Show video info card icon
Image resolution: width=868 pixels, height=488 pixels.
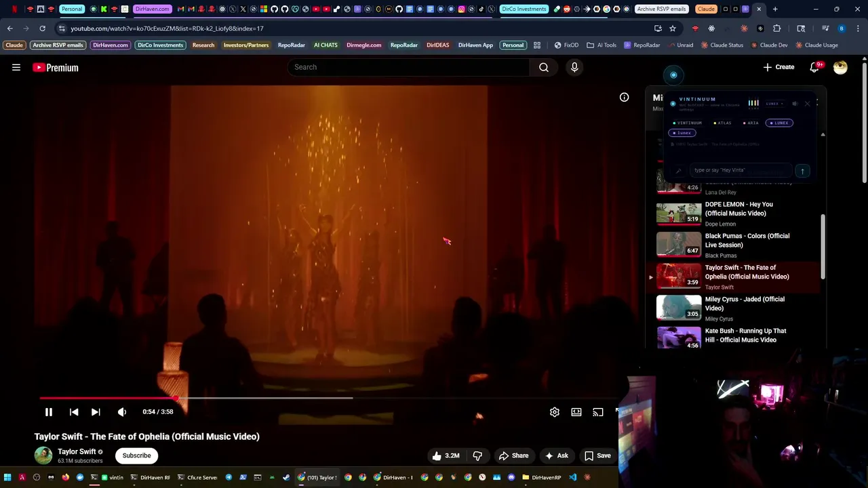pos(624,98)
